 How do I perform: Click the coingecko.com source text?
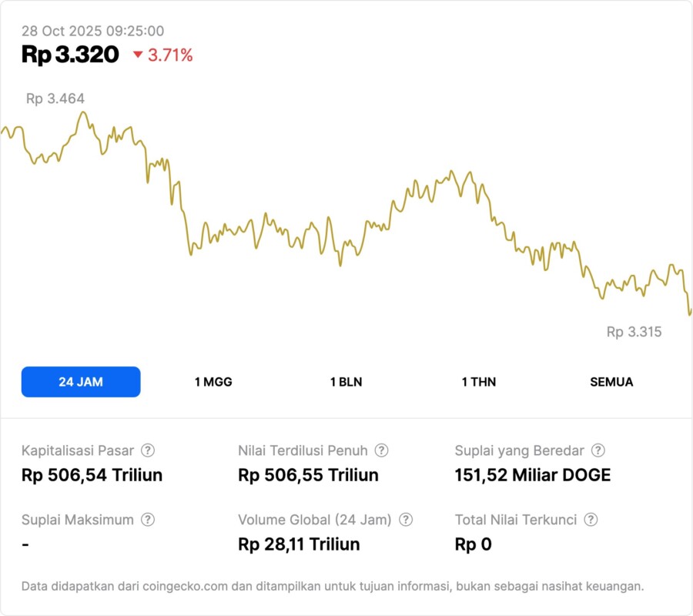coord(185,586)
